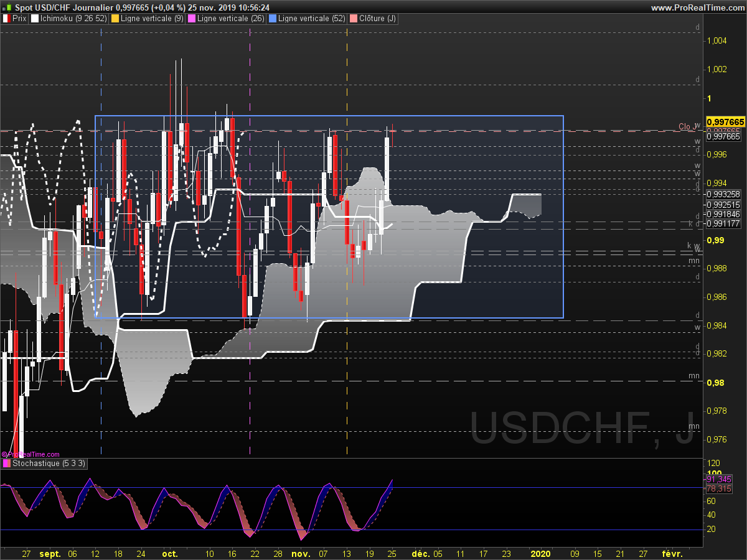This screenshot has height=560, width=747.
Task: Open Ichimoku (9 26 52) indicator settings
Action: click(x=73, y=19)
